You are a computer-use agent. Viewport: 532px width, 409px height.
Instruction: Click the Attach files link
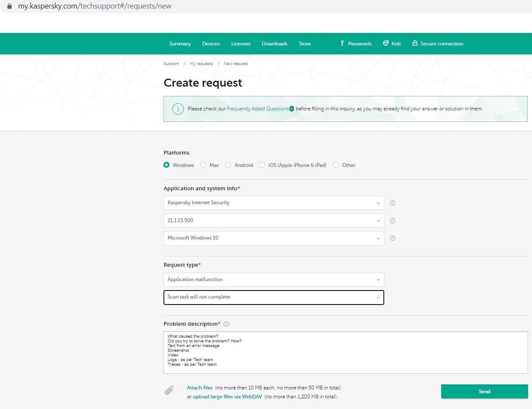pos(200,388)
